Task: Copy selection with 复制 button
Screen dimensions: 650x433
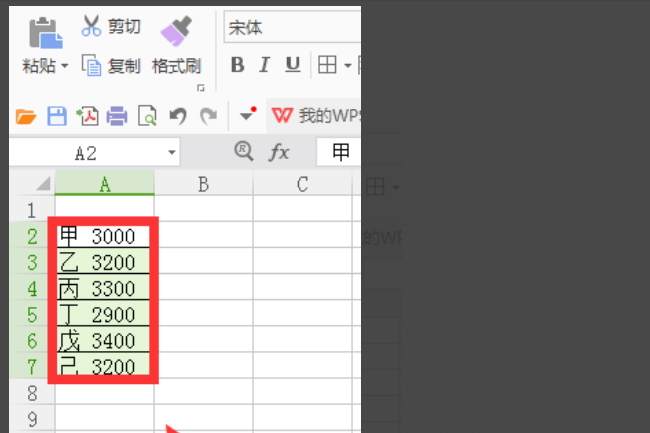Action: tap(111, 65)
